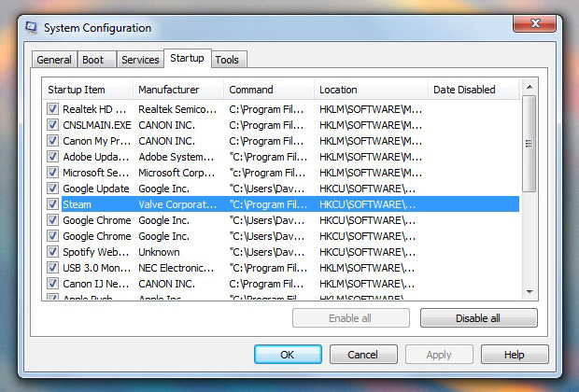
Task: Uncheck the Steam startup checkbox
Action: tap(52, 204)
